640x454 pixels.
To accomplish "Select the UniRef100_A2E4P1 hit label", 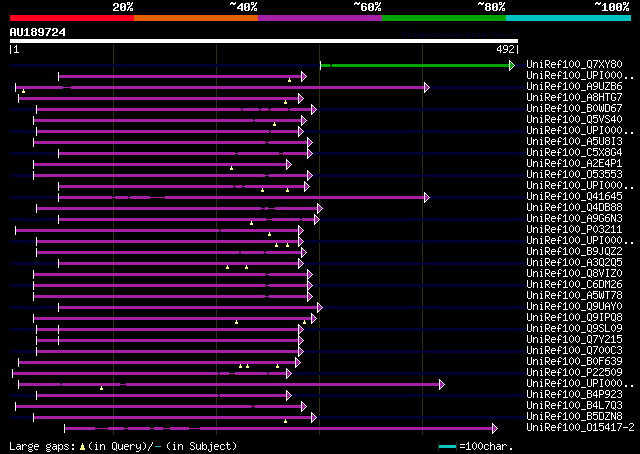I will 574,163.
